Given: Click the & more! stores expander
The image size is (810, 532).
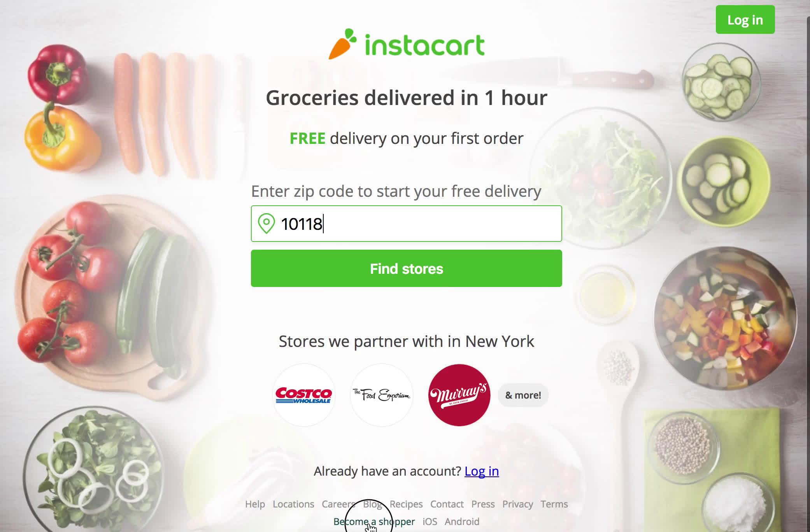Looking at the screenshot, I should [x=522, y=395].
